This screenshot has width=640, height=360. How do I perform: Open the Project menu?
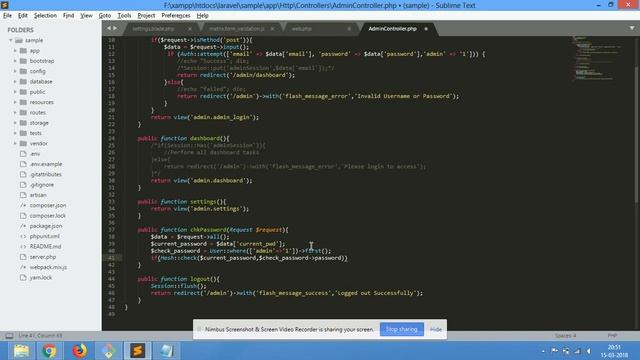[146, 16]
